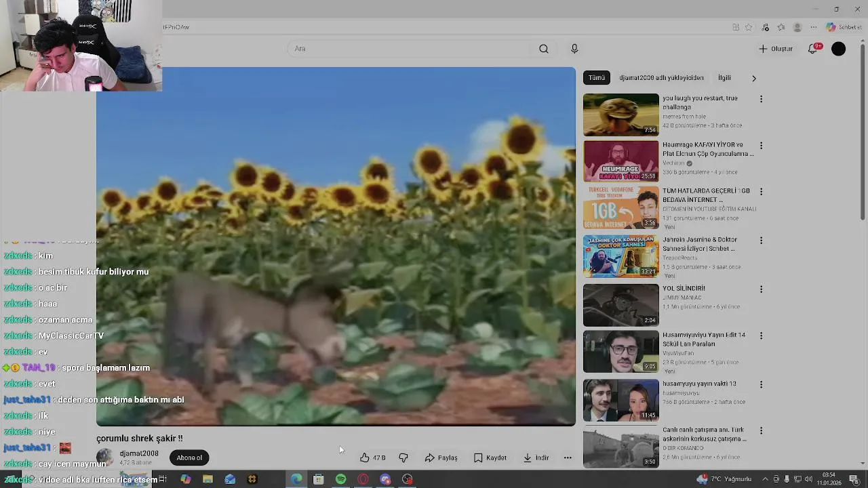Click the browser favorites star icon

[749, 27]
